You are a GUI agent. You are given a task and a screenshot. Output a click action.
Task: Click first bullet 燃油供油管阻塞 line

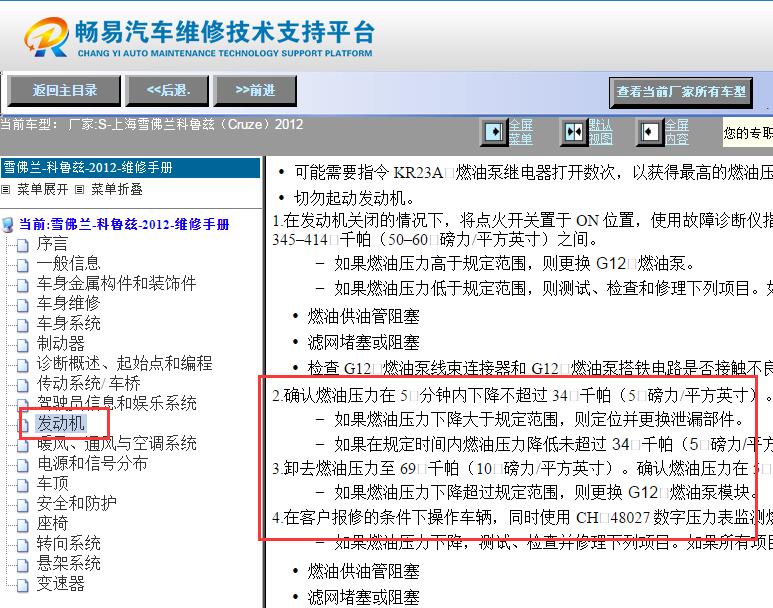coord(363,316)
